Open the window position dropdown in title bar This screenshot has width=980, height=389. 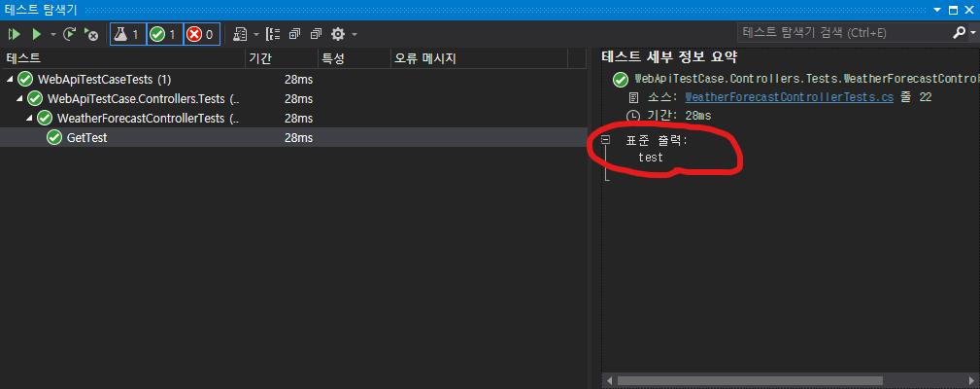(x=937, y=10)
